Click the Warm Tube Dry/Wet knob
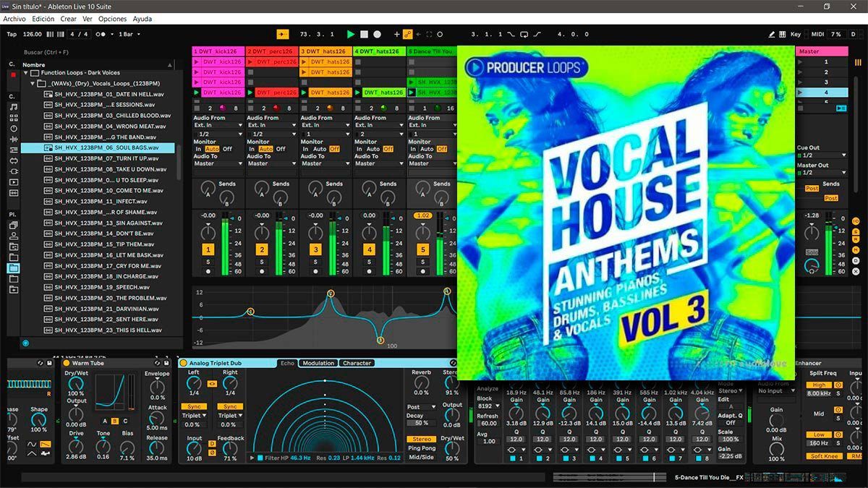The width and height of the screenshot is (868, 488). pyautogui.click(x=75, y=382)
